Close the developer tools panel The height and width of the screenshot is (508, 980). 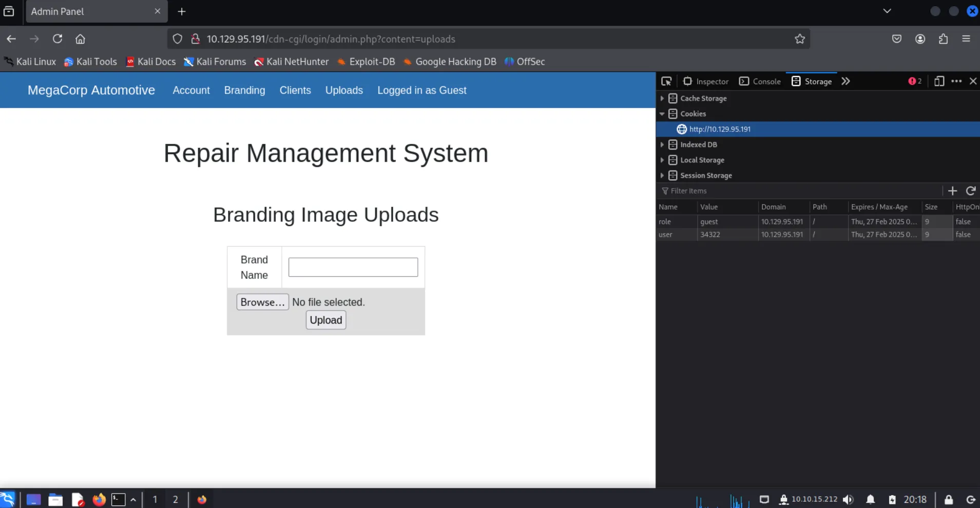pos(973,81)
